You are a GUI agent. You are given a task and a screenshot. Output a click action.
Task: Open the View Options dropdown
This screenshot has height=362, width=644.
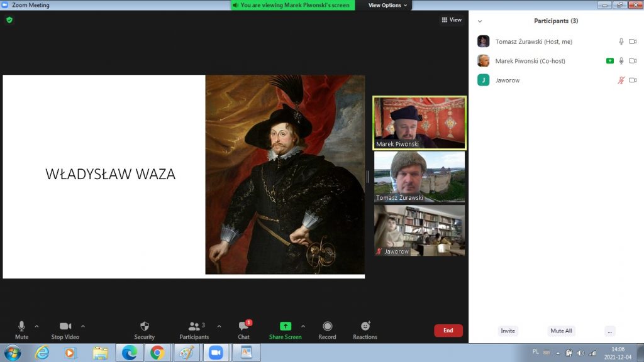tap(387, 5)
